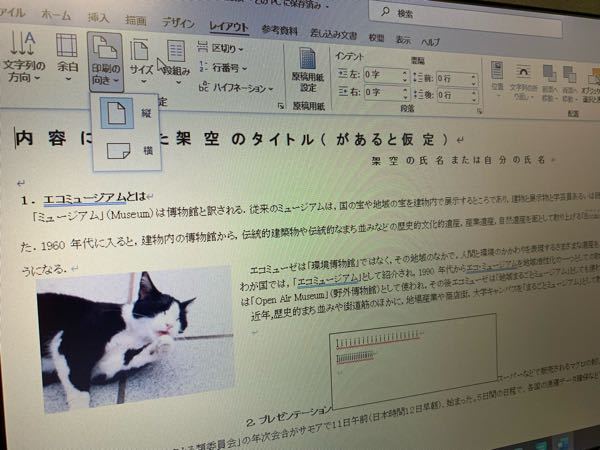Click the 印刷の向き orientation button

coord(105,58)
